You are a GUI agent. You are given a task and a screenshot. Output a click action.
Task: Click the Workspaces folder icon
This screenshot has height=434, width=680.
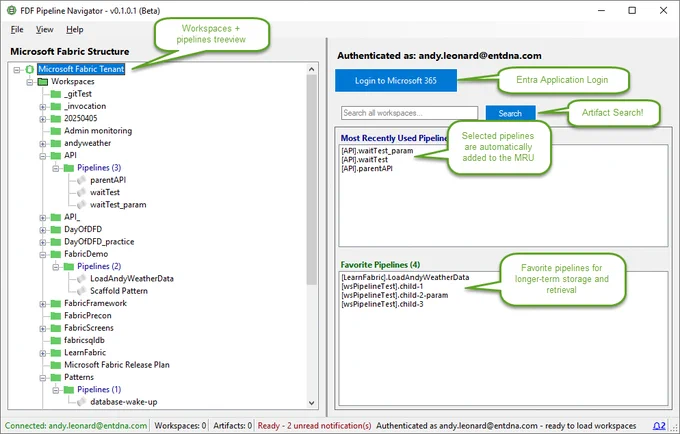click(x=42, y=82)
